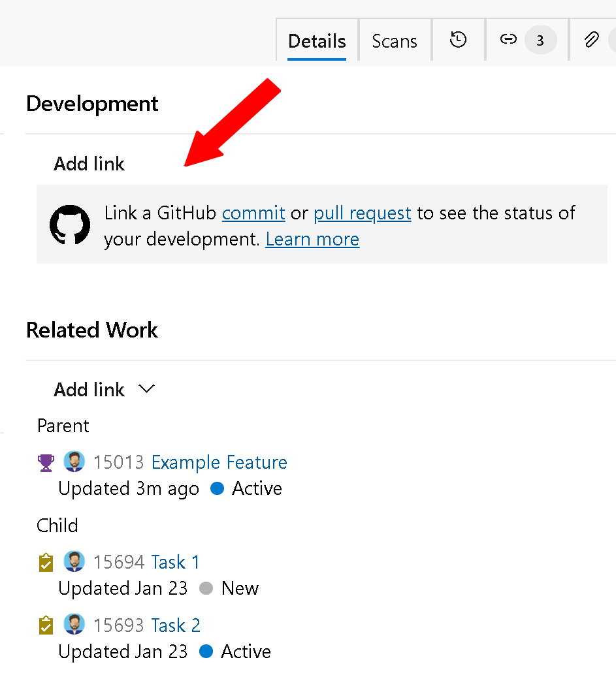Open the work item history icon
Screen dimensions: 616x692
pyautogui.click(x=458, y=40)
